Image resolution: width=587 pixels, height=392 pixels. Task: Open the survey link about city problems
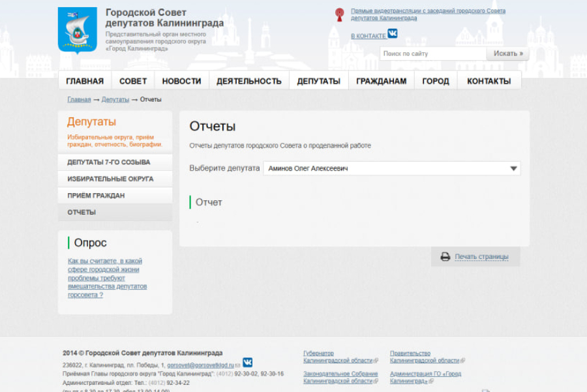pyautogui.click(x=107, y=277)
